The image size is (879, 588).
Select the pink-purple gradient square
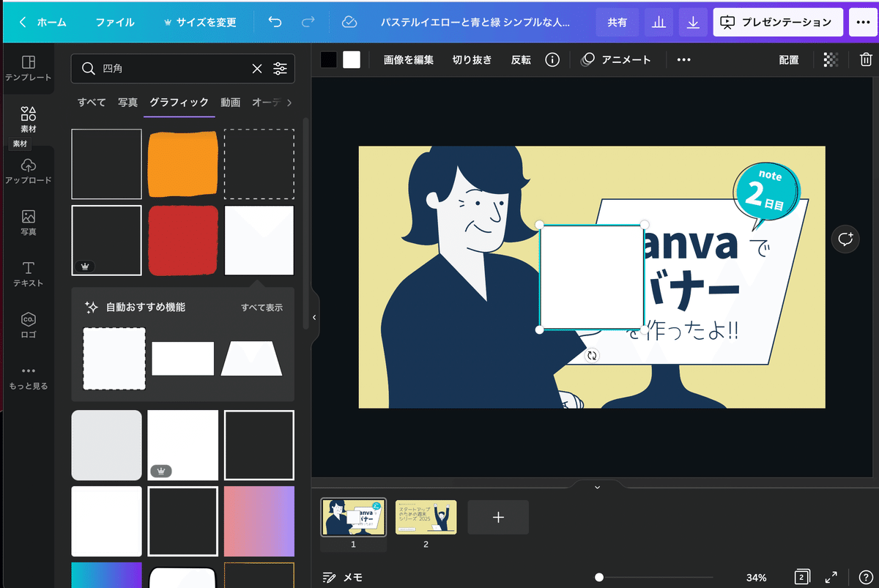point(259,521)
